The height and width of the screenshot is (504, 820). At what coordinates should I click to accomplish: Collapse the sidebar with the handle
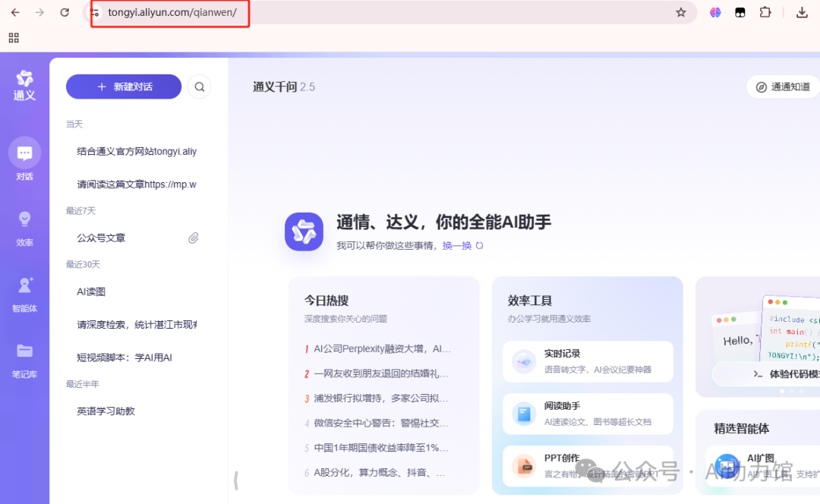(236, 480)
